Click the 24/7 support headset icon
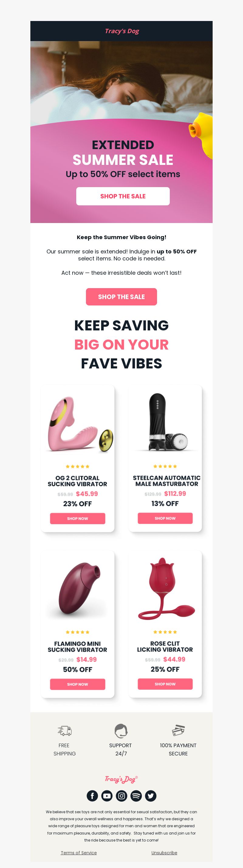This screenshot has height=868, width=243. click(x=121, y=730)
